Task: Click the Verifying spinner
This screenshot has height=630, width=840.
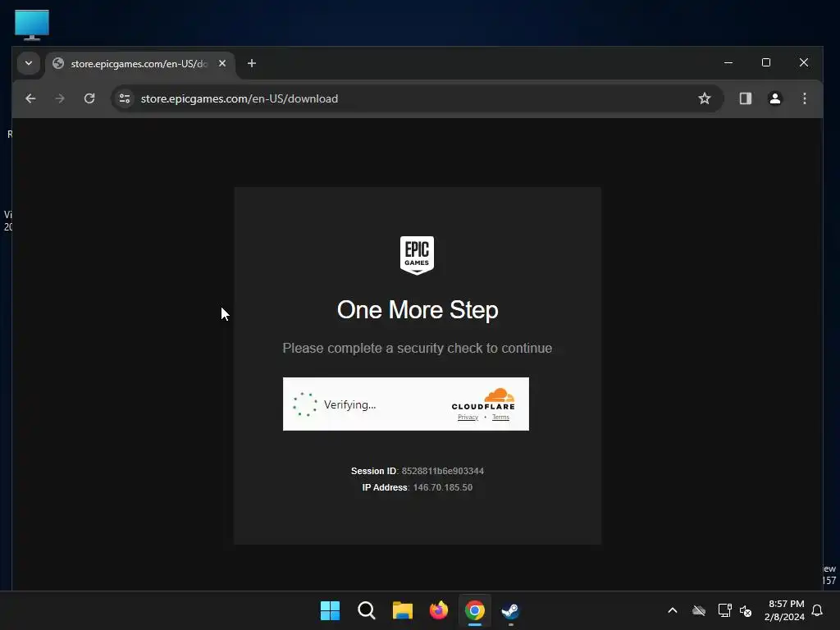Action: [305, 404]
